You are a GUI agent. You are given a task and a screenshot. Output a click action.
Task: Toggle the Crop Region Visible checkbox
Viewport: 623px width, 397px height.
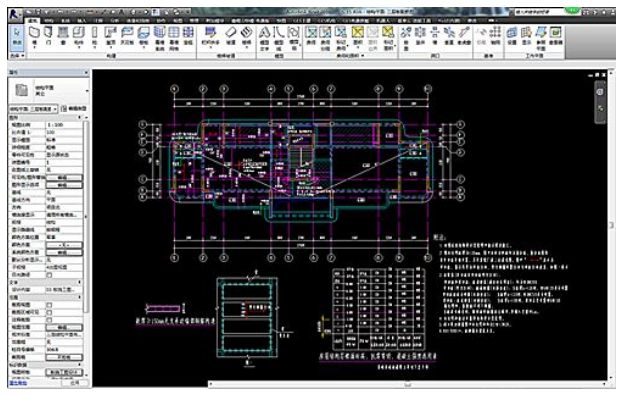tap(49, 312)
